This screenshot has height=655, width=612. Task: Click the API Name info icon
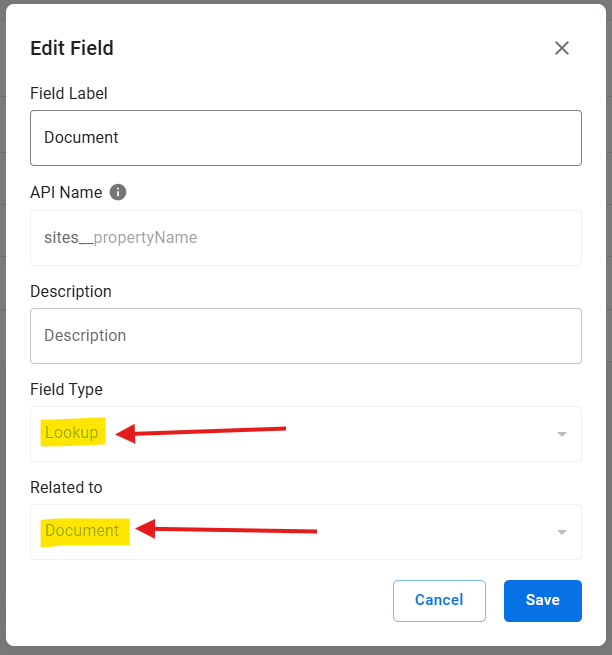tap(118, 192)
